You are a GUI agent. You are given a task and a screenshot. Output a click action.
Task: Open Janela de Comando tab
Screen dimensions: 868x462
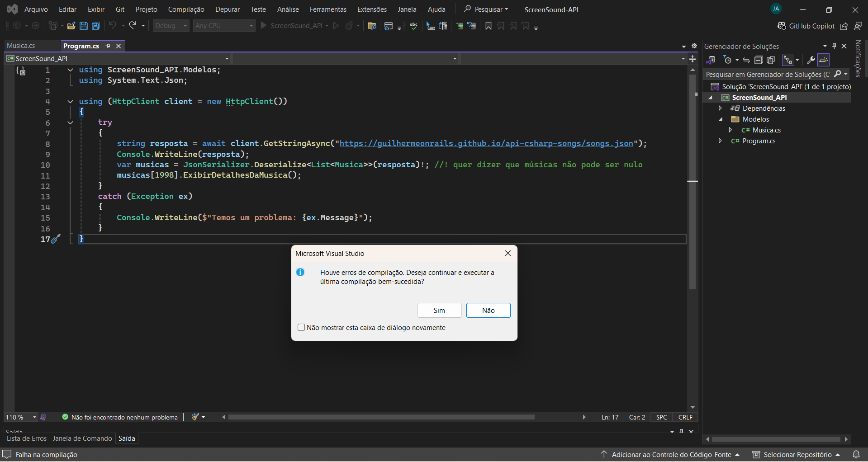click(82, 438)
